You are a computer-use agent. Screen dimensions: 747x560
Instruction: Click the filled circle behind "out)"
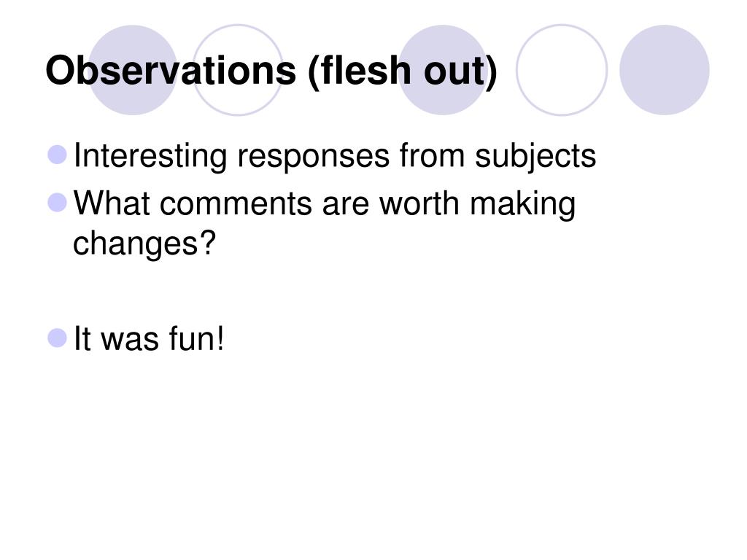[x=443, y=70]
